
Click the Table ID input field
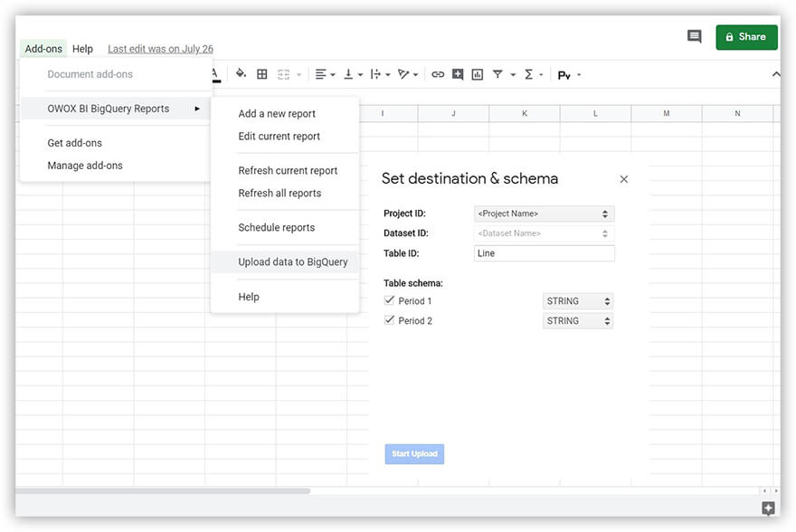tap(545, 253)
